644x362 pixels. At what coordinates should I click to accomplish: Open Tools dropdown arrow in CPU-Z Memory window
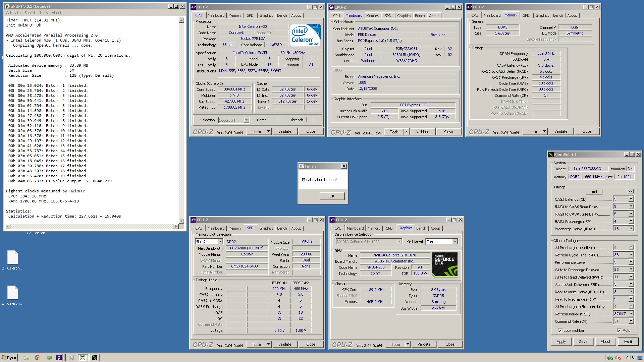[544, 131]
